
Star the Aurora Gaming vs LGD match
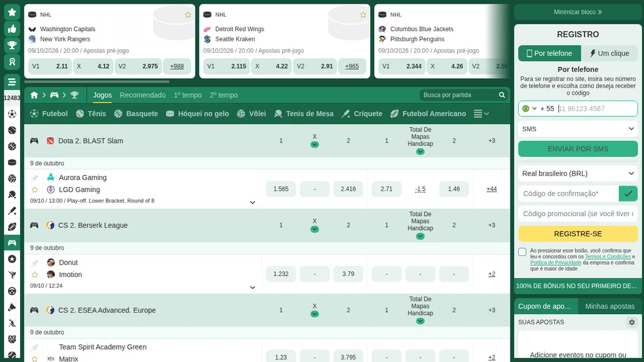(35, 190)
